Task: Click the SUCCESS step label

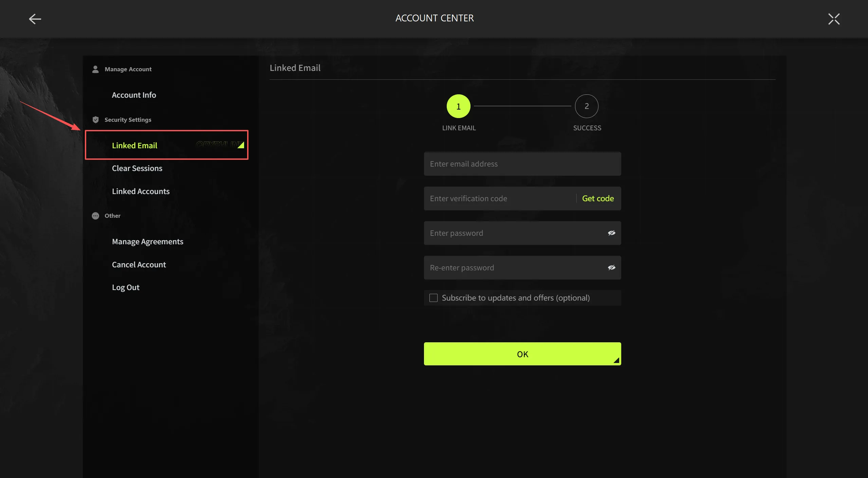Action: [587, 128]
